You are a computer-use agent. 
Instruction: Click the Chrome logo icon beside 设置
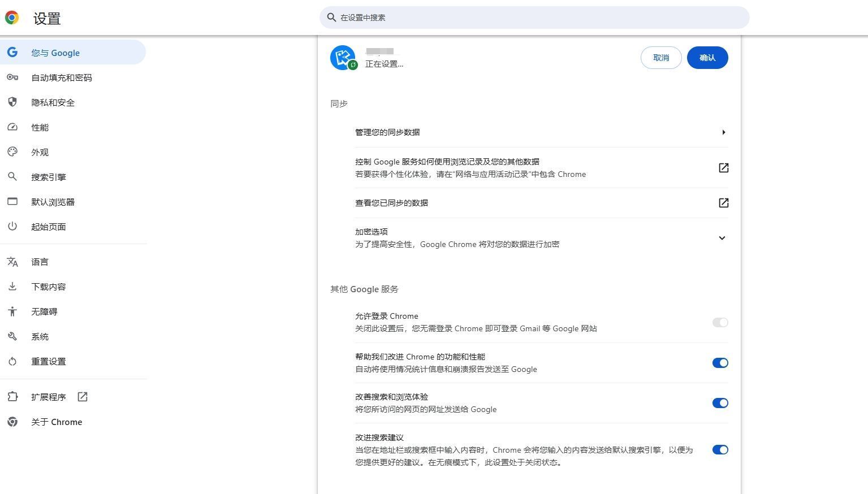[x=12, y=18]
